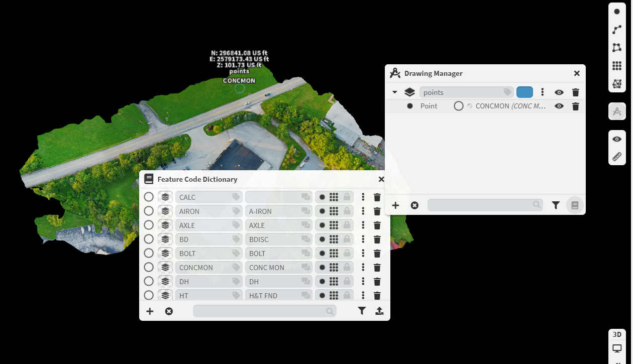Image resolution: width=633 pixels, height=364 pixels.
Task: Hide the CONCMON point item
Action: tap(559, 106)
